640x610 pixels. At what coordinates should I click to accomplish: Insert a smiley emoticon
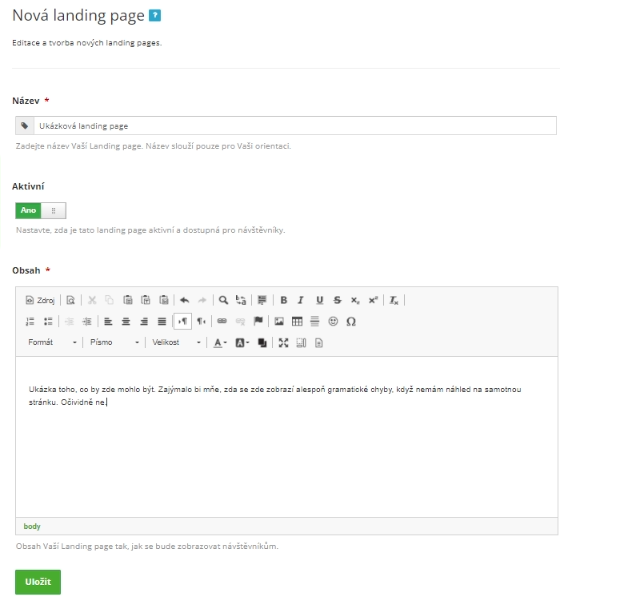point(333,321)
